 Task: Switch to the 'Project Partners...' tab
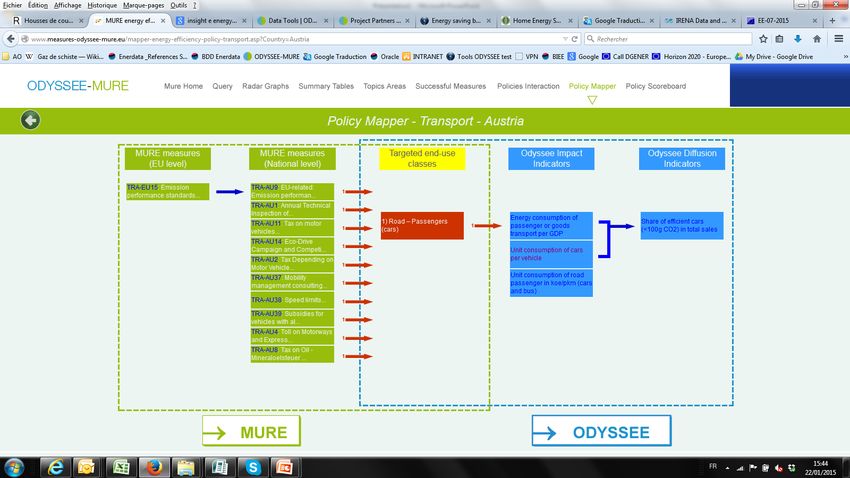click(x=375, y=21)
